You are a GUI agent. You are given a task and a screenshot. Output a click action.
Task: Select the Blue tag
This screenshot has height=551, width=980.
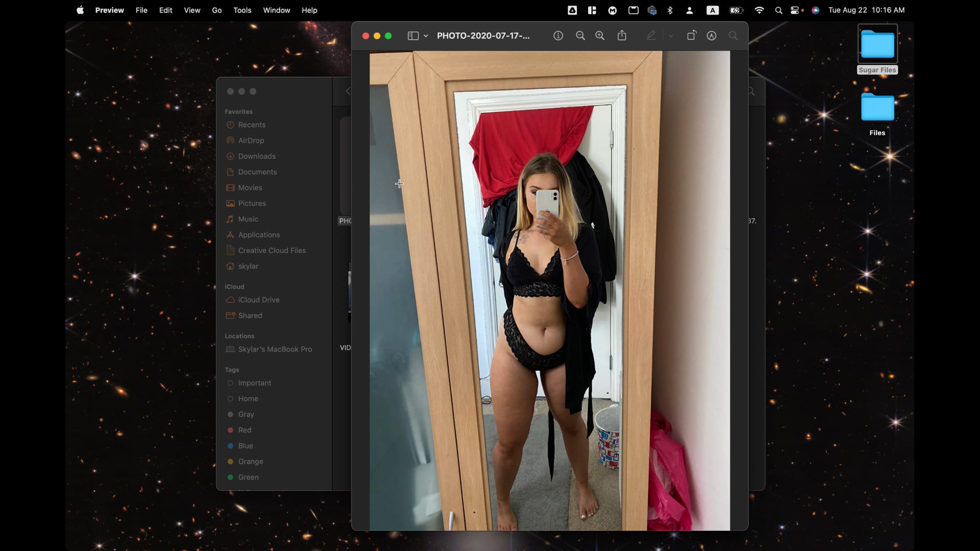click(x=246, y=446)
